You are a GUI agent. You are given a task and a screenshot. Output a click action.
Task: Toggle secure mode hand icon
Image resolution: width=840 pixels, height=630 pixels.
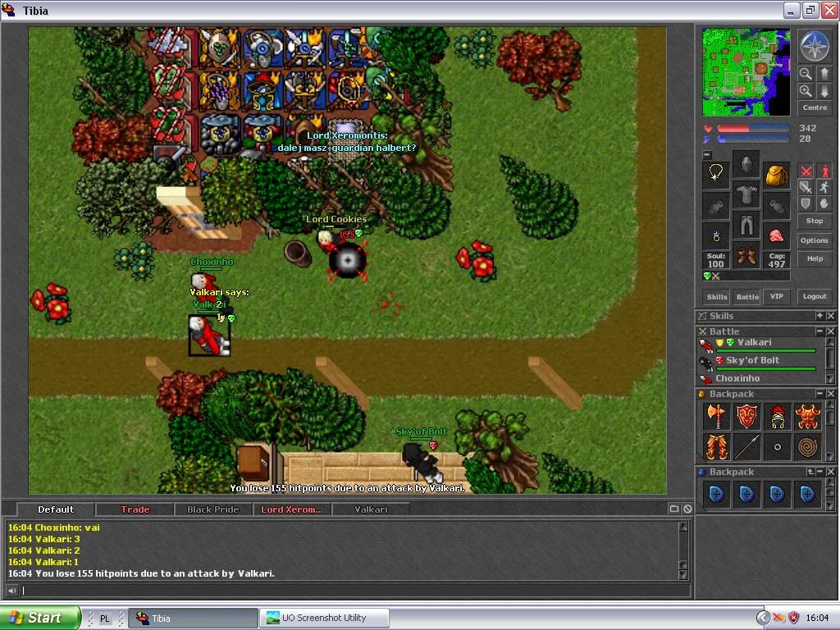[824, 203]
